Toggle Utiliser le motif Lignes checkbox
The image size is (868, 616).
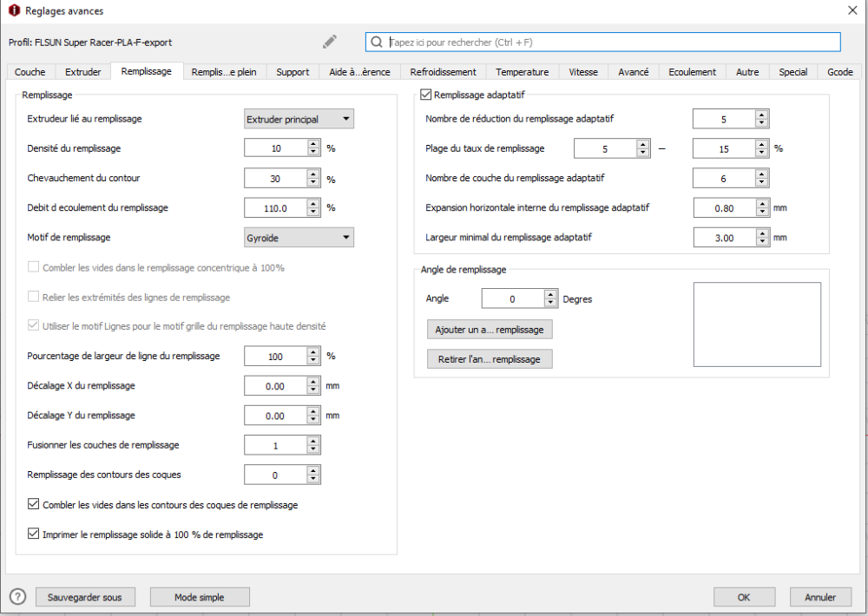[33, 326]
